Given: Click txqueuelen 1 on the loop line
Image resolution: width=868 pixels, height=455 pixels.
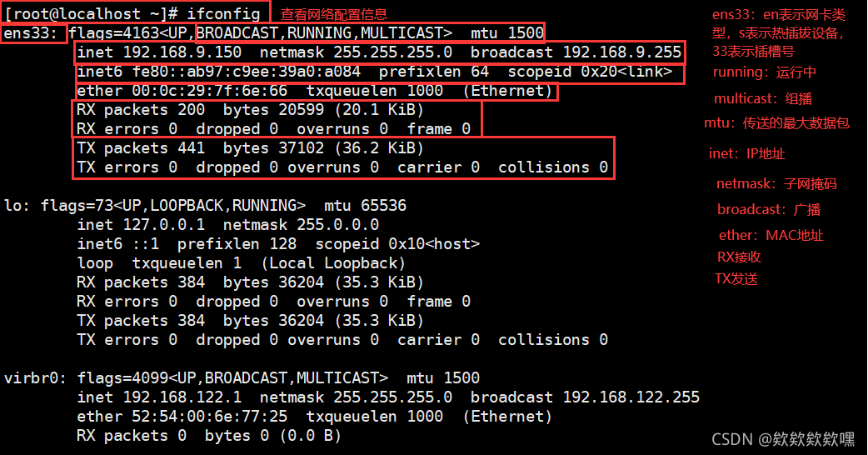Looking at the screenshot, I should pos(187,263).
